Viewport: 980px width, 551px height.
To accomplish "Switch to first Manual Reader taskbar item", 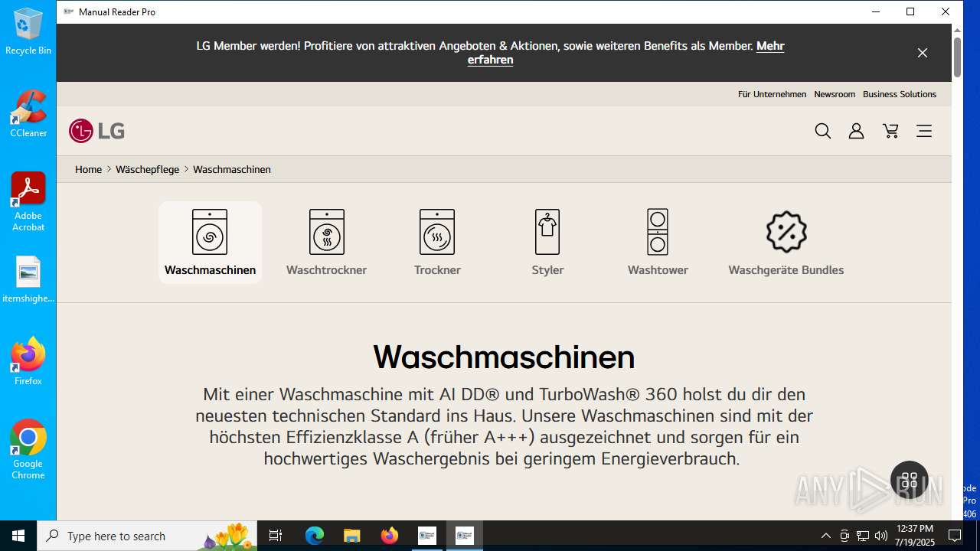I will [426, 536].
